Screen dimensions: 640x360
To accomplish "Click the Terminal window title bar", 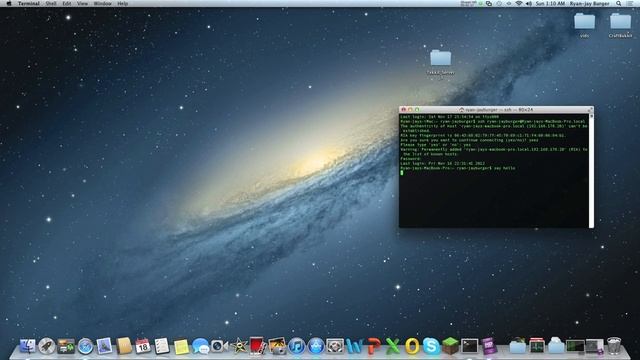I will coord(496,110).
